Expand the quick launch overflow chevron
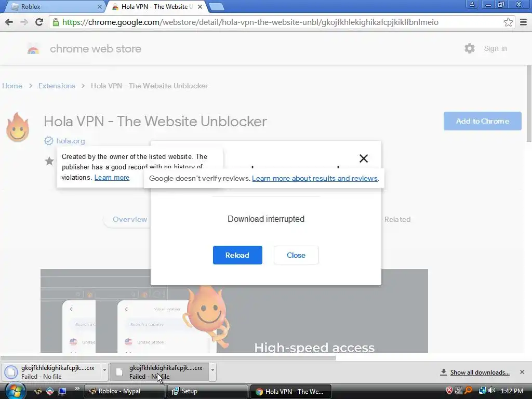This screenshot has height=399, width=532. click(77, 389)
